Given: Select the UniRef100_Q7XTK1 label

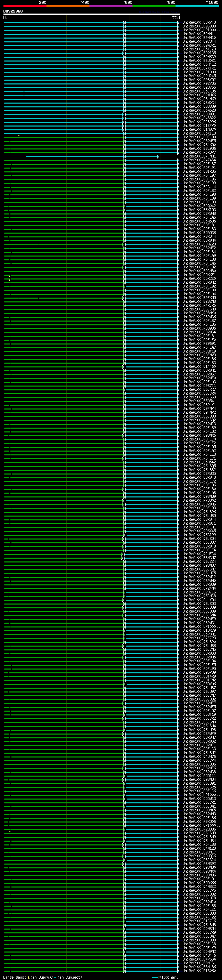Looking at the screenshot, I should pos(199,68).
